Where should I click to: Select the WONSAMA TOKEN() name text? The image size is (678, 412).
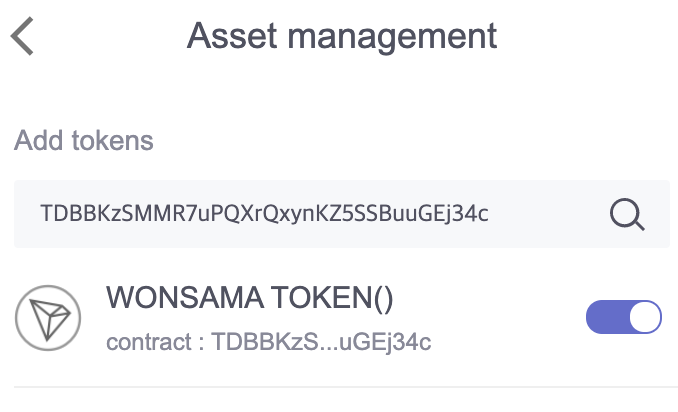251,299
